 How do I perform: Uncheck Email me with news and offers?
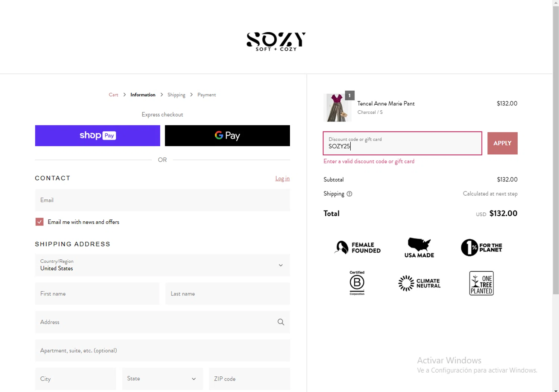40,222
